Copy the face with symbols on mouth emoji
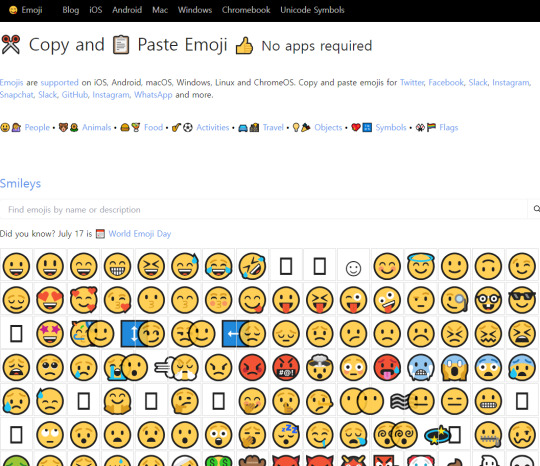Image resolution: width=540 pixels, height=466 pixels. (286, 367)
